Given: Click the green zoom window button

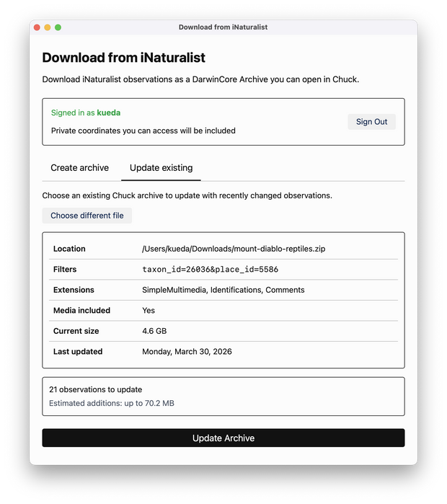Looking at the screenshot, I should (x=58, y=27).
